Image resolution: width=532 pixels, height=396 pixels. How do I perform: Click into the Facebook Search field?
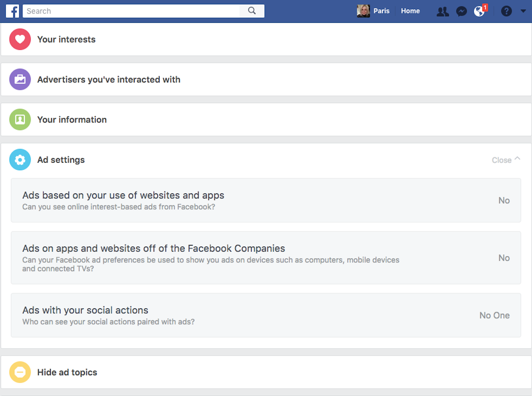click(131, 11)
